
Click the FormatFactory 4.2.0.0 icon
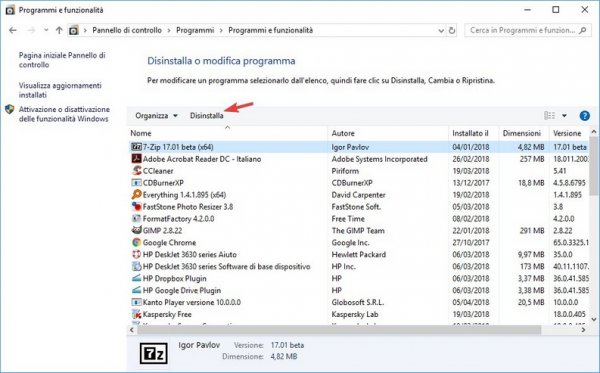(x=136, y=218)
